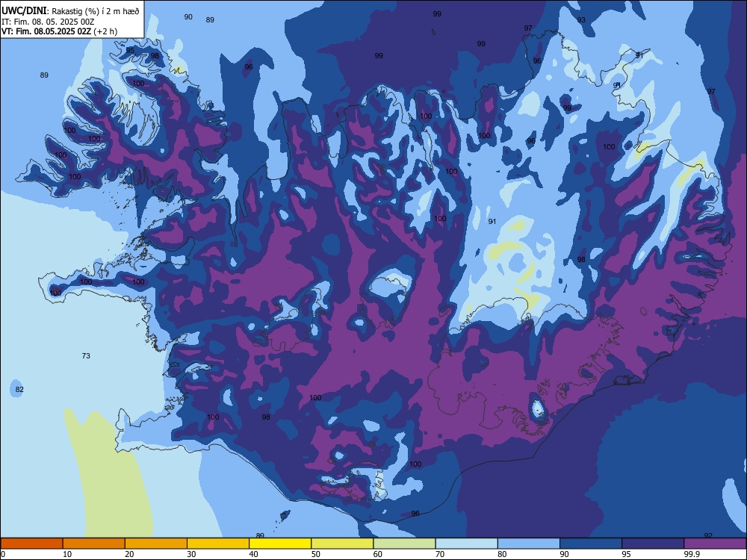Select the legend scale label '60'
The height and width of the screenshot is (560, 747).
click(x=378, y=554)
